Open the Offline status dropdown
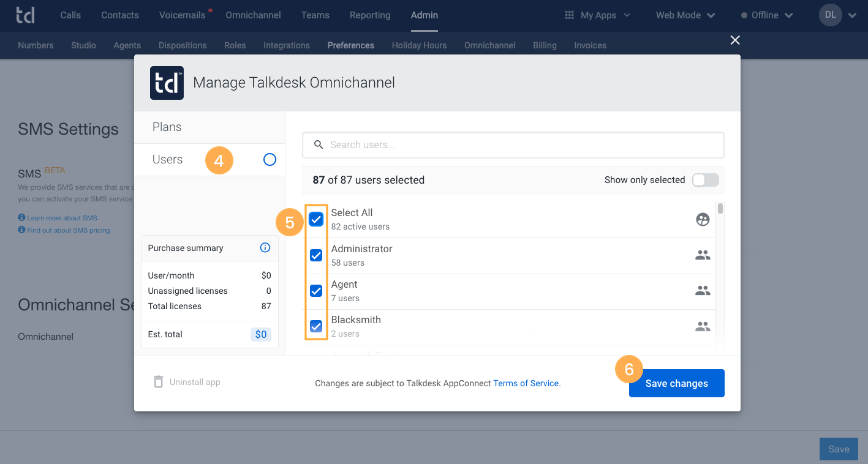Screen dimensions: 868x464 [767, 15]
